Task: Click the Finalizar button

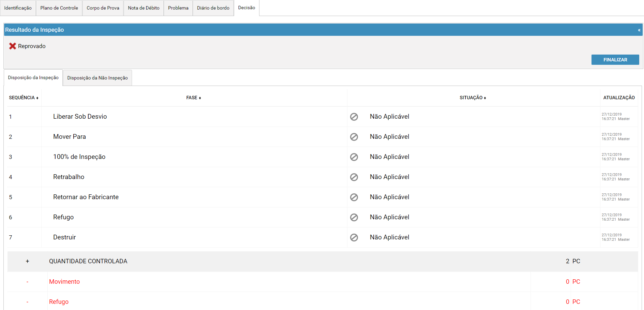Action: click(615, 60)
